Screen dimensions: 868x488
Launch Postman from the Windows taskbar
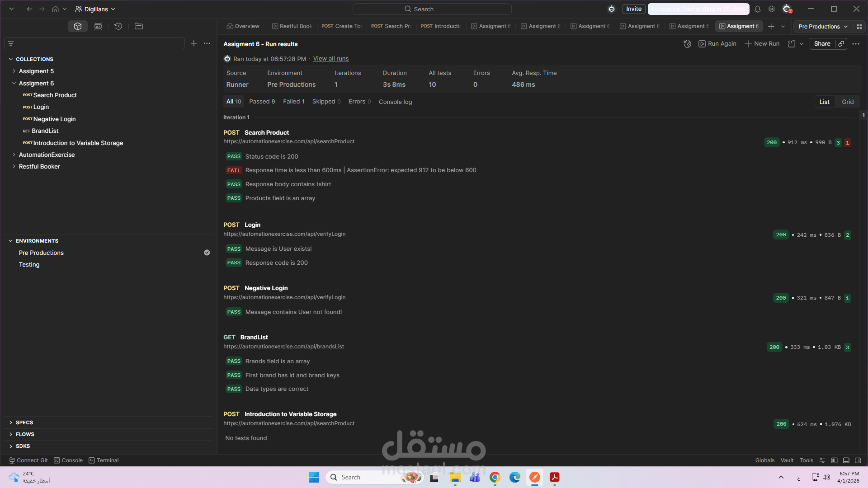pyautogui.click(x=534, y=477)
